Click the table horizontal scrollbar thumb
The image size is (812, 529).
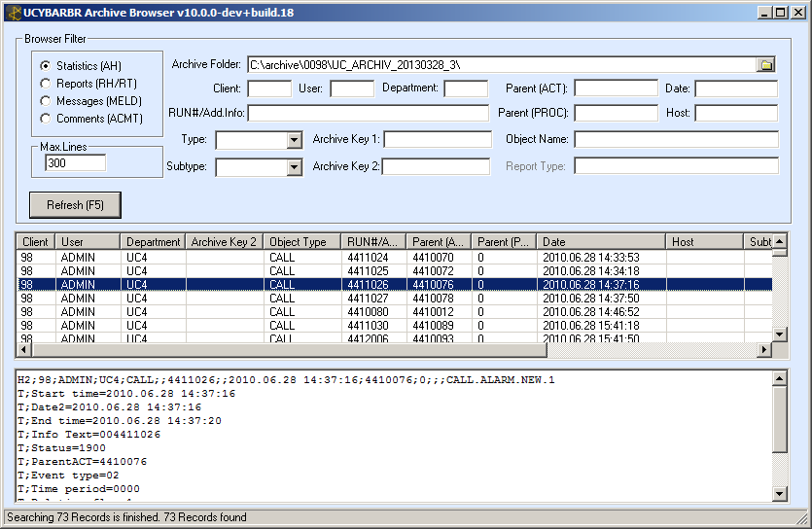(290, 350)
